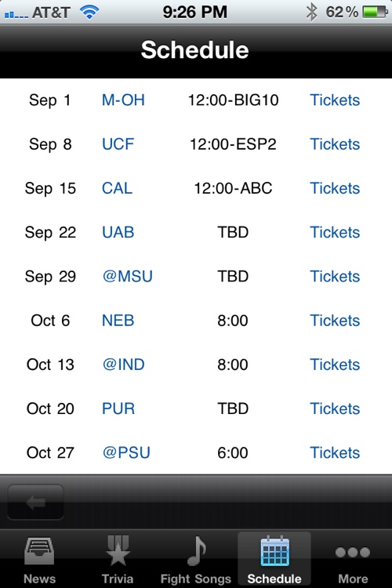Get Tickets for Sep 29 @MSU game
Screen dimensions: 392x588
335,277
